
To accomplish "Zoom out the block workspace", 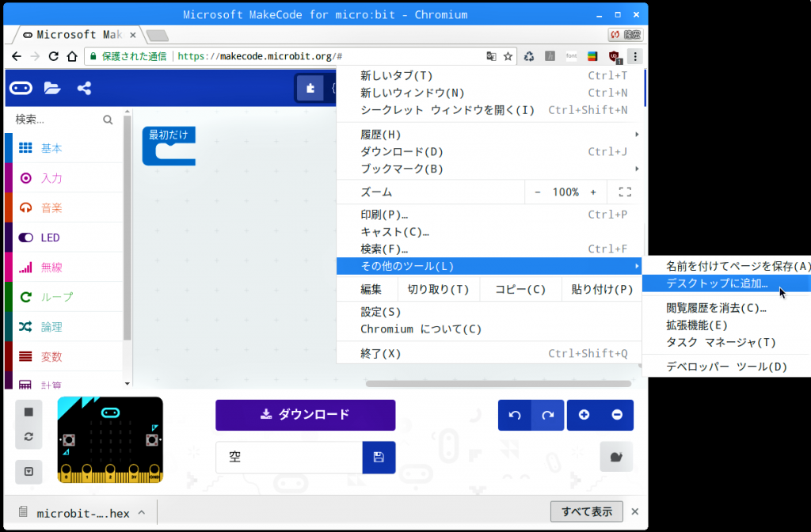I will pyautogui.click(x=617, y=415).
